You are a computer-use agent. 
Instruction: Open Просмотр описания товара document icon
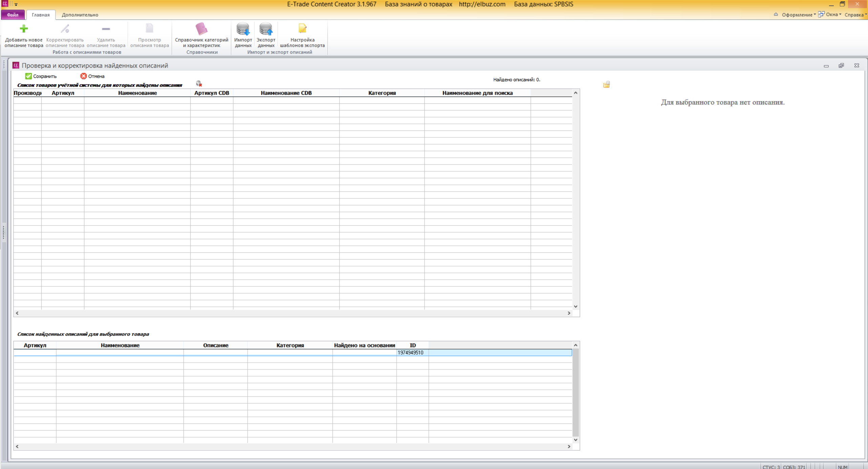click(149, 29)
